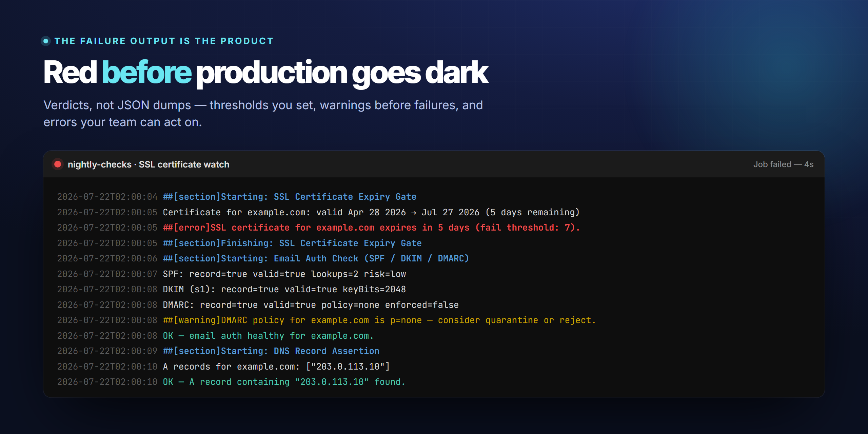Click the cyan bullet dot before the tagline
This screenshot has width=868, height=434.
pyautogui.click(x=46, y=41)
